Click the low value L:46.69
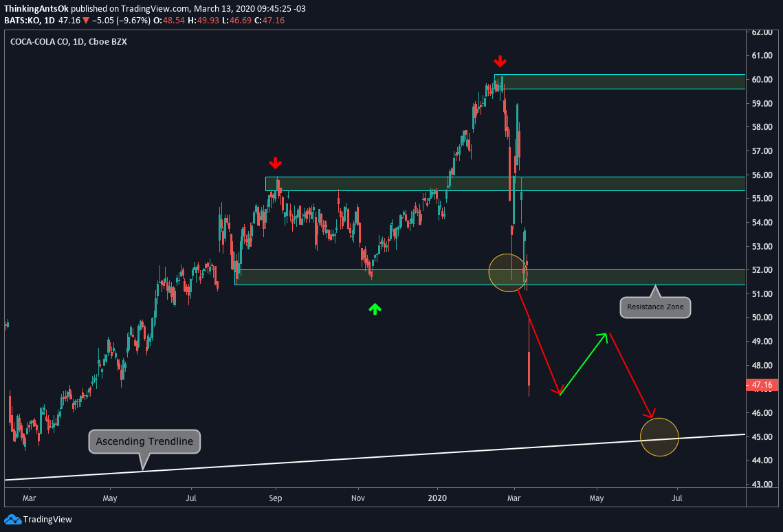Viewport: 783px width, 532px height. click(x=236, y=21)
